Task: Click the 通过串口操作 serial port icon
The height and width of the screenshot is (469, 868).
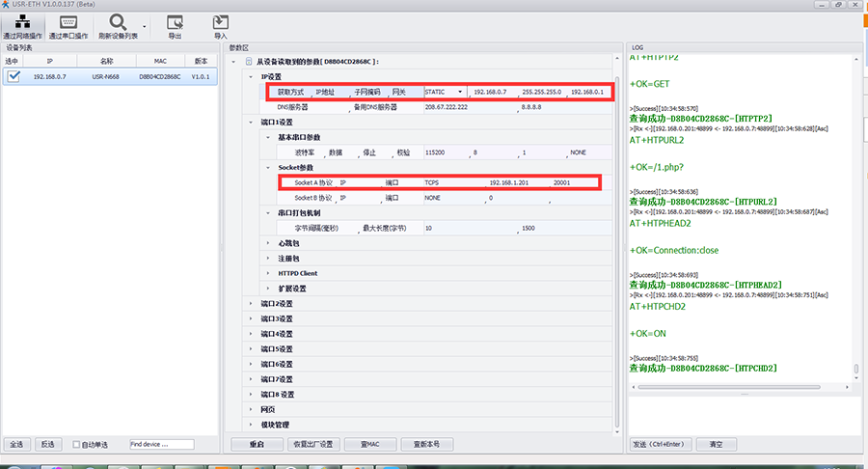Action: coord(68,21)
